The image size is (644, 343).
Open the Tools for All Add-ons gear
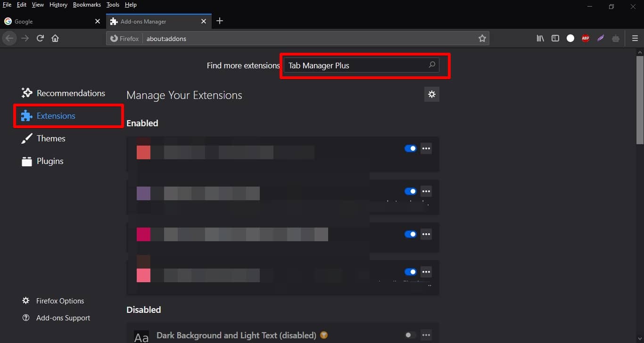(x=431, y=94)
